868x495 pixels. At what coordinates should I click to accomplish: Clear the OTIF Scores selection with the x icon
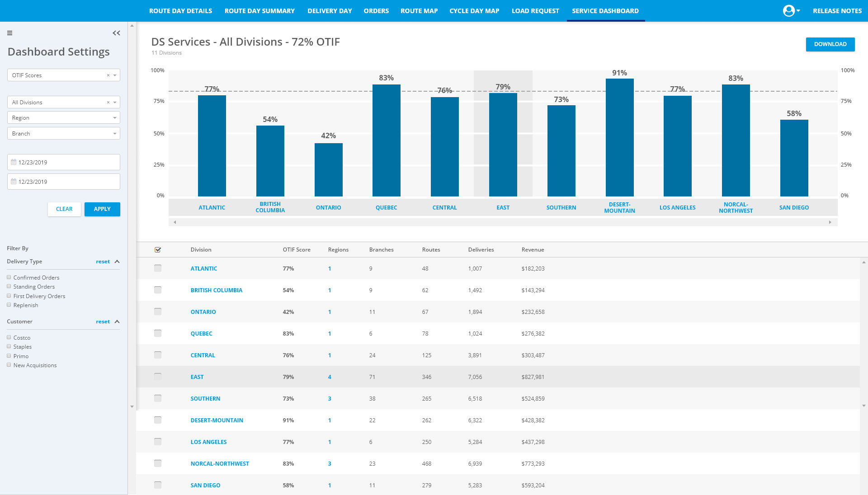point(108,75)
